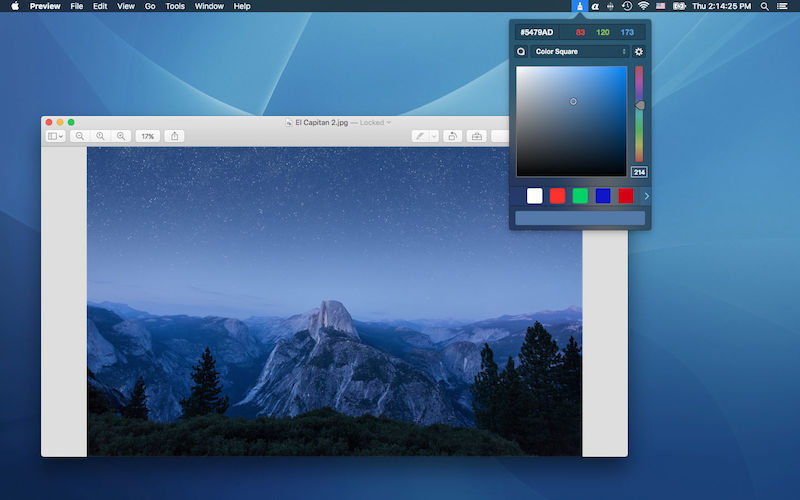This screenshot has height=500, width=800.
Task: Click the Share button in Preview toolbar
Action: [x=174, y=136]
